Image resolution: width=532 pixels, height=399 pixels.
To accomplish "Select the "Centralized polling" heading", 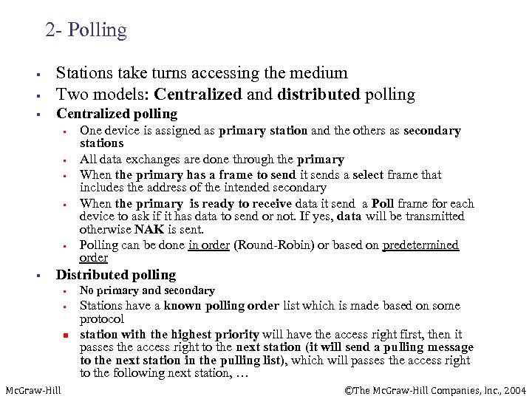I will [117, 114].
